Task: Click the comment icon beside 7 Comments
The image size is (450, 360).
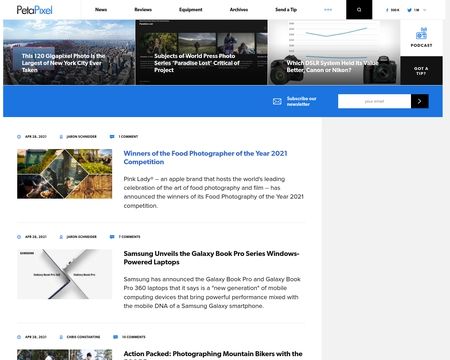Action: coord(112,237)
